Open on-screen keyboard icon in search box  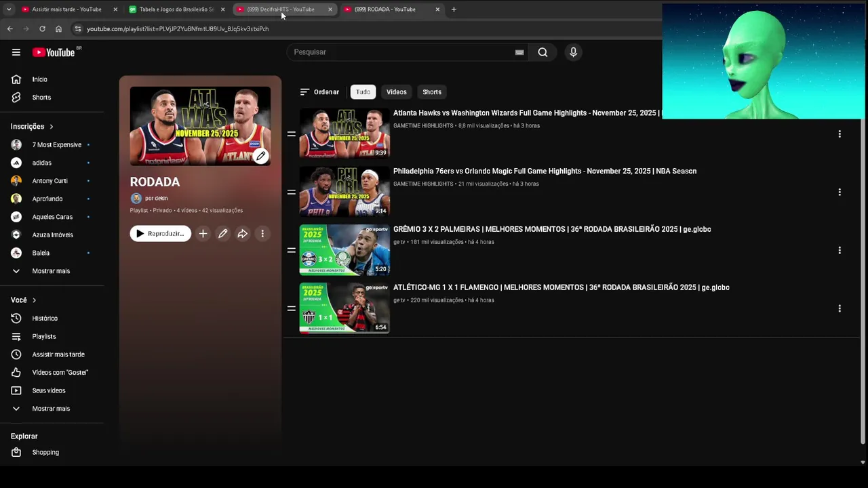point(519,52)
